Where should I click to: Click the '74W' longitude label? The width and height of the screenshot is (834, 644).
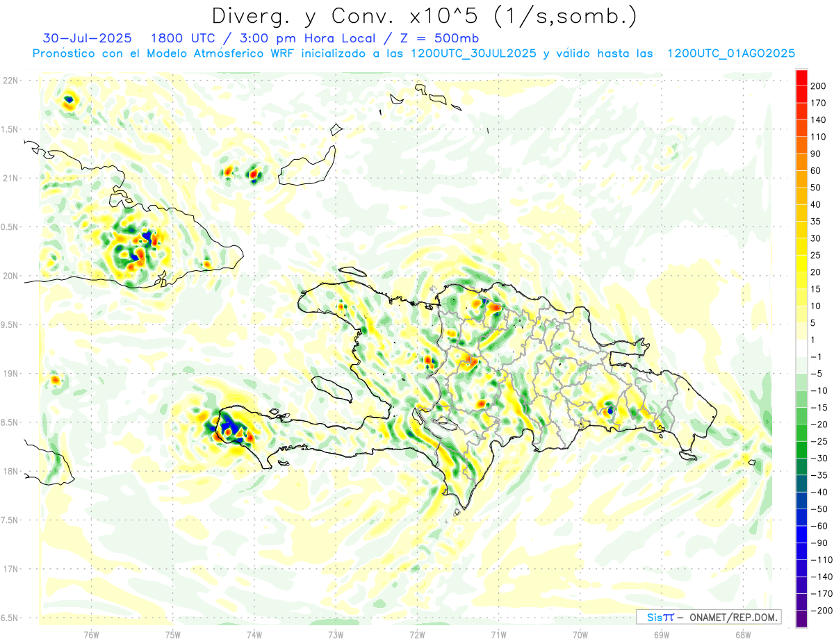tap(254, 634)
